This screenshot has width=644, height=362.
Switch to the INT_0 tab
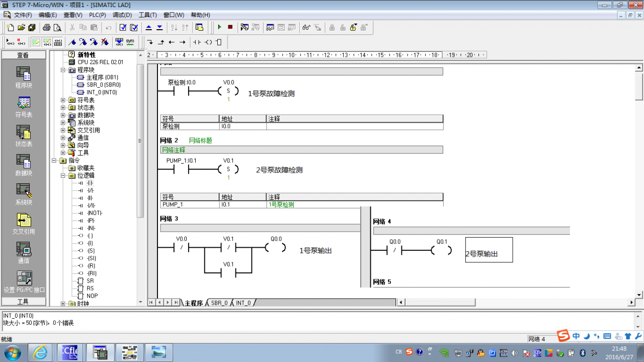(x=243, y=303)
